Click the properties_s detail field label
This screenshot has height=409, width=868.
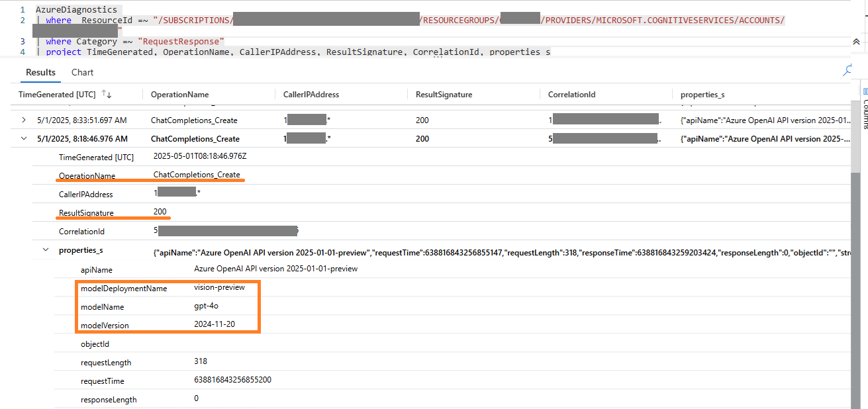[81, 250]
